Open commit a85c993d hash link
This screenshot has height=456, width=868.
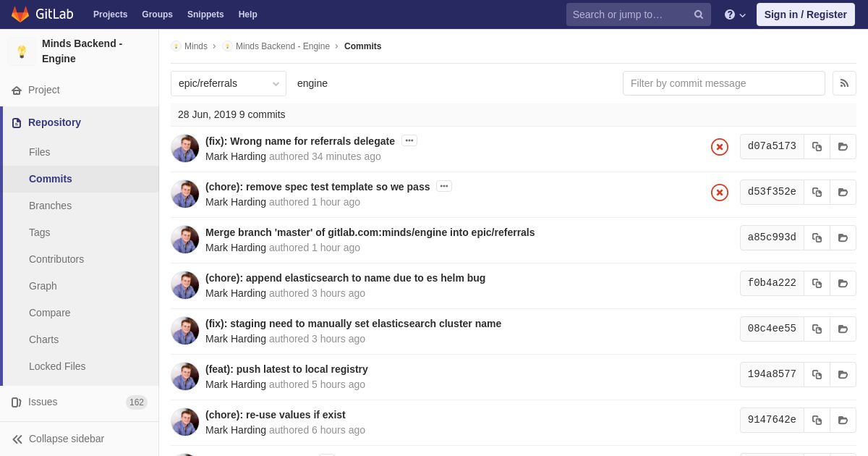click(772, 237)
